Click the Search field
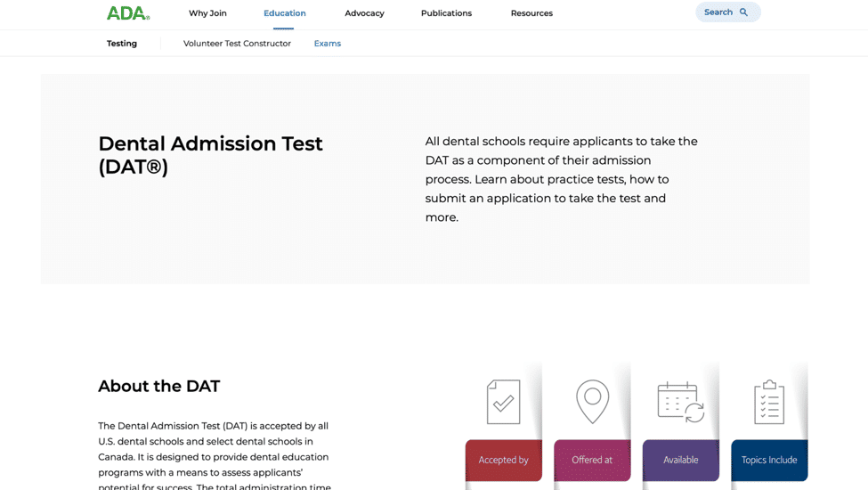Image resolution: width=868 pixels, height=490 pixels. click(x=728, y=12)
